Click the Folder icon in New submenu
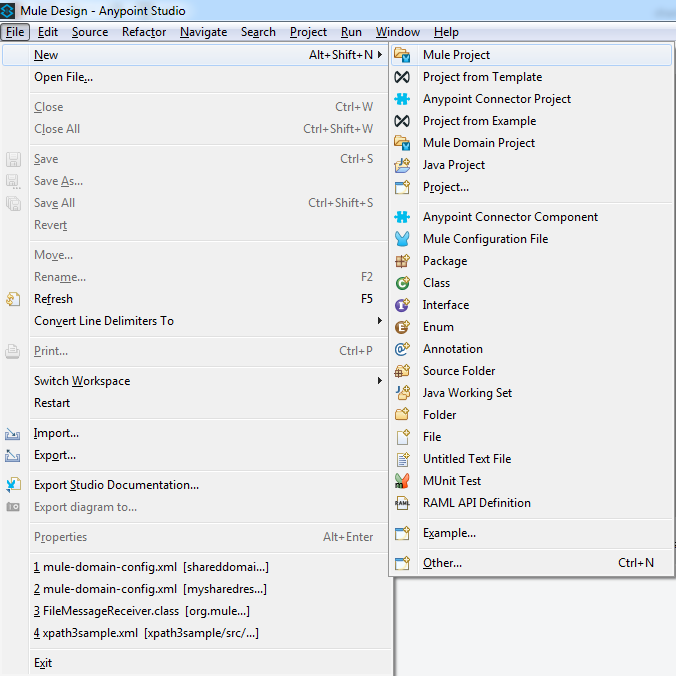Screen dimensions: 676x676 (x=402, y=415)
